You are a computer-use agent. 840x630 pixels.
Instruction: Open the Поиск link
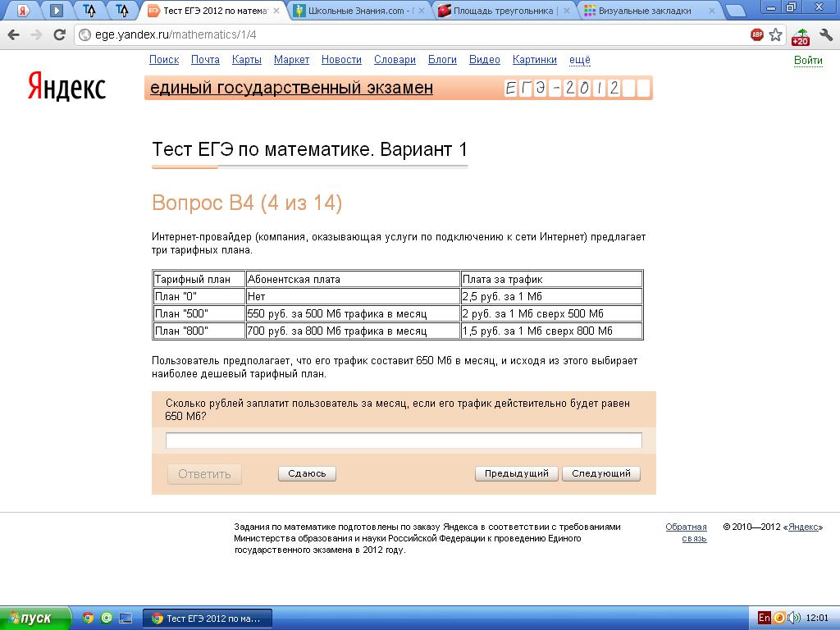click(164, 60)
